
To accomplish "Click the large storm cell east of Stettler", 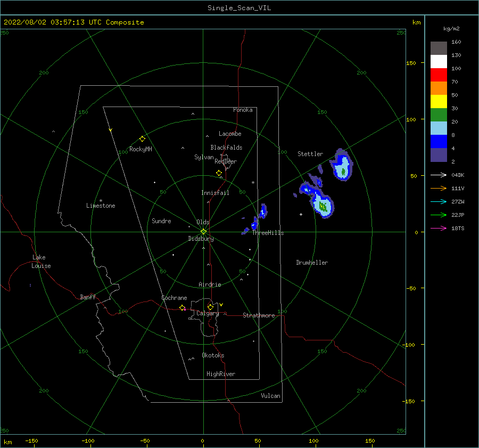I will 342,166.
